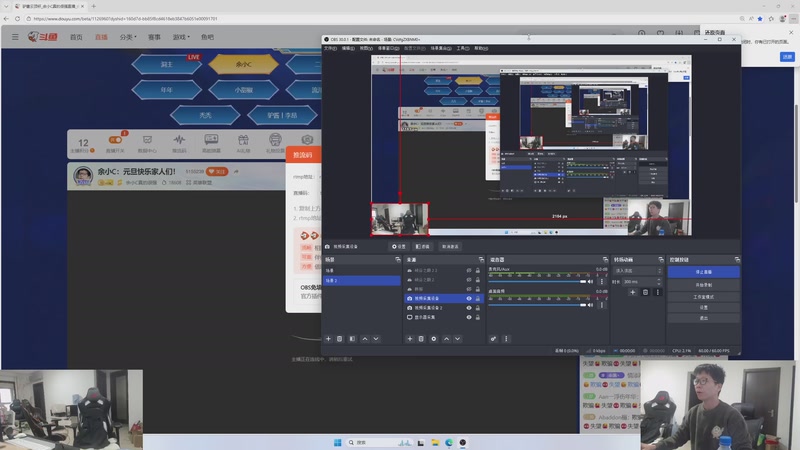Expand 分类 dropdown in Douyu nav

(128, 37)
